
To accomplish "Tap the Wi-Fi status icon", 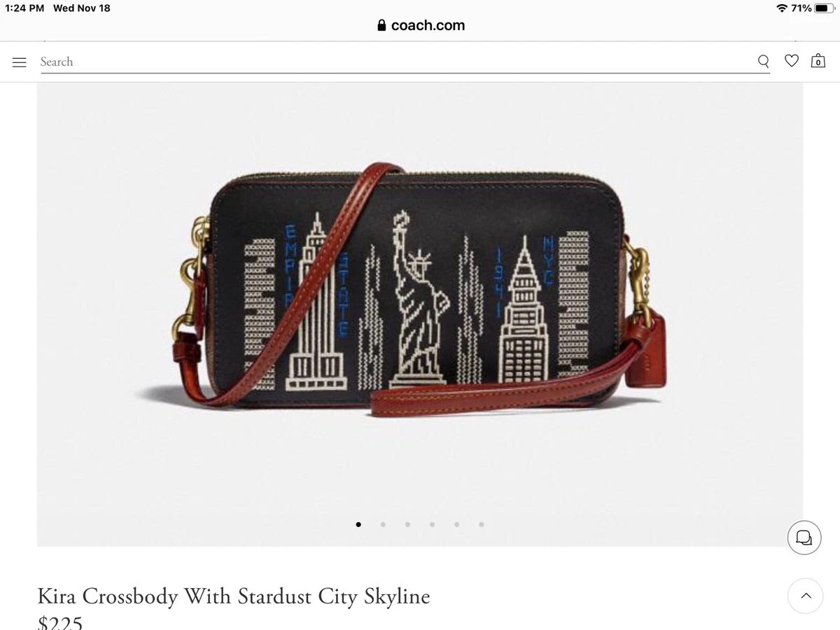I will [x=782, y=8].
